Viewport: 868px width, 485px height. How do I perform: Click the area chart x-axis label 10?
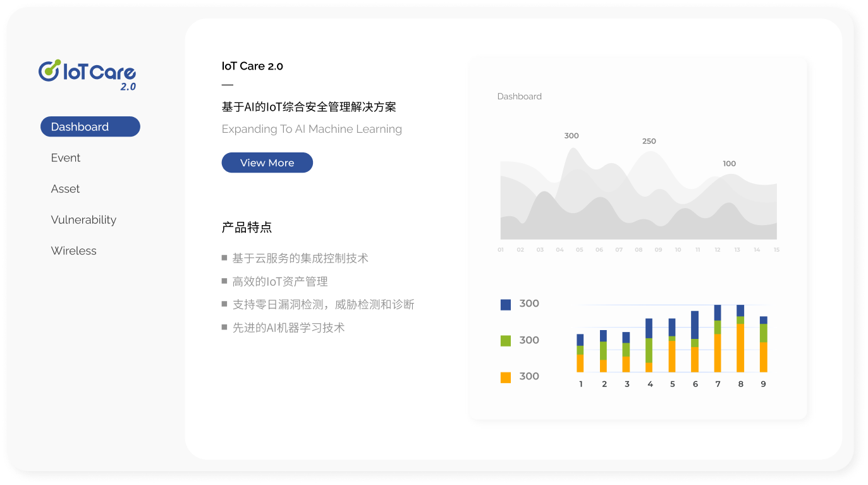(x=678, y=250)
